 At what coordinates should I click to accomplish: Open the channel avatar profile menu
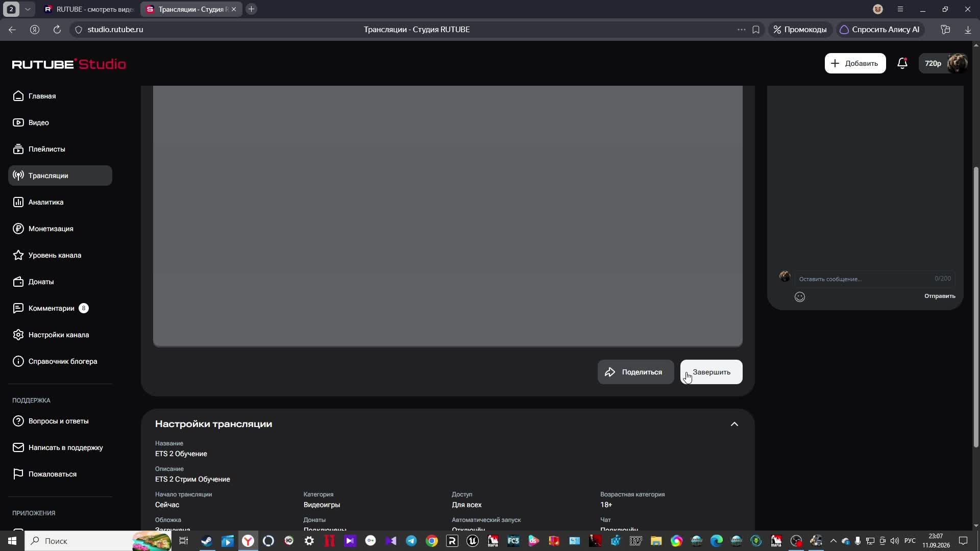[x=957, y=63]
